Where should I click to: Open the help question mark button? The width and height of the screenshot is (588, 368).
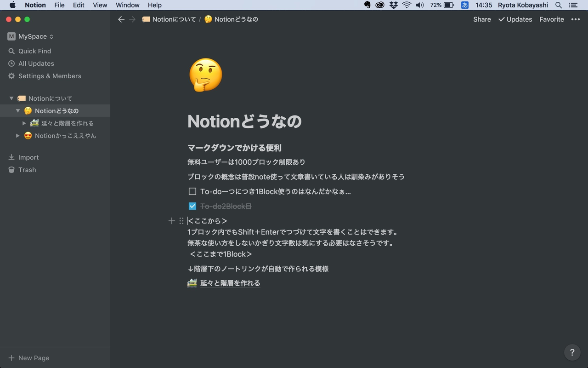pos(572,352)
